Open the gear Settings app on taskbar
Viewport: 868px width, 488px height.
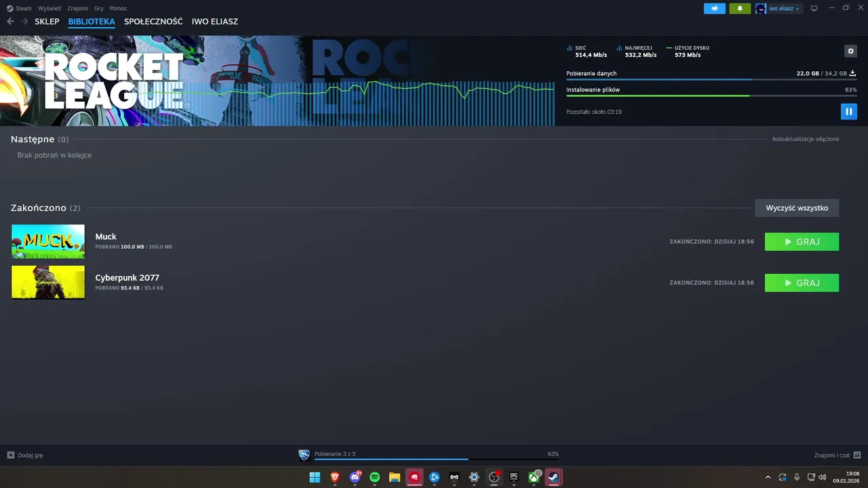click(x=474, y=477)
